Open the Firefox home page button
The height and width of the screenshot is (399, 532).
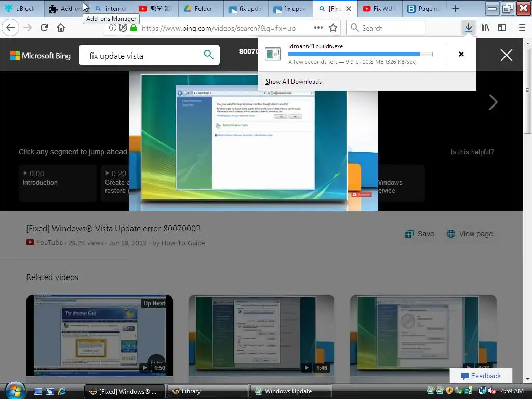pyautogui.click(x=61, y=28)
